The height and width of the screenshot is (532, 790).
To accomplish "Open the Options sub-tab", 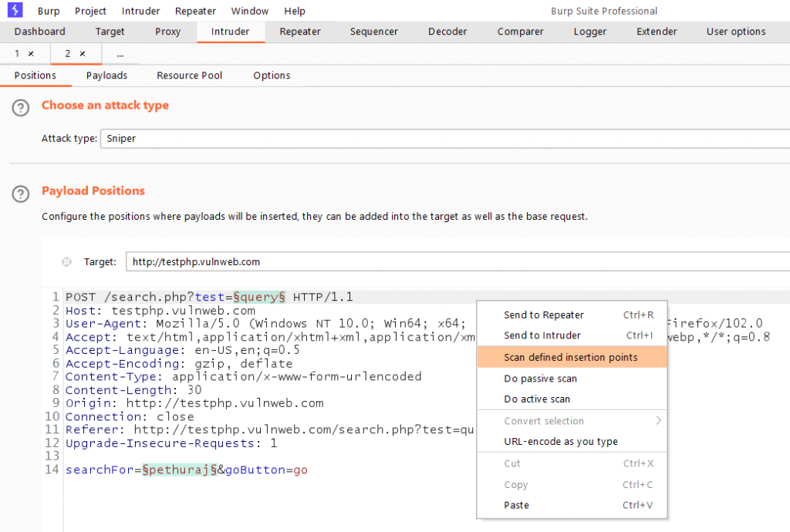I will click(x=272, y=76).
